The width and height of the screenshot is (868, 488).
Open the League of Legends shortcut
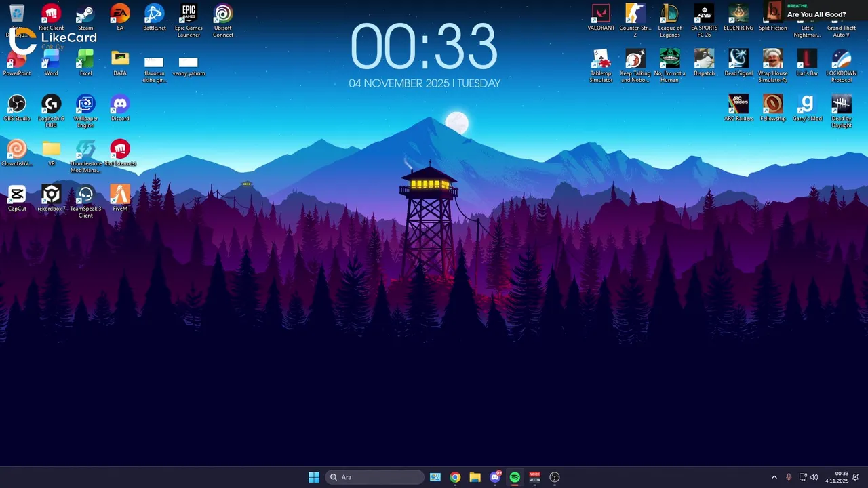[x=669, y=21]
